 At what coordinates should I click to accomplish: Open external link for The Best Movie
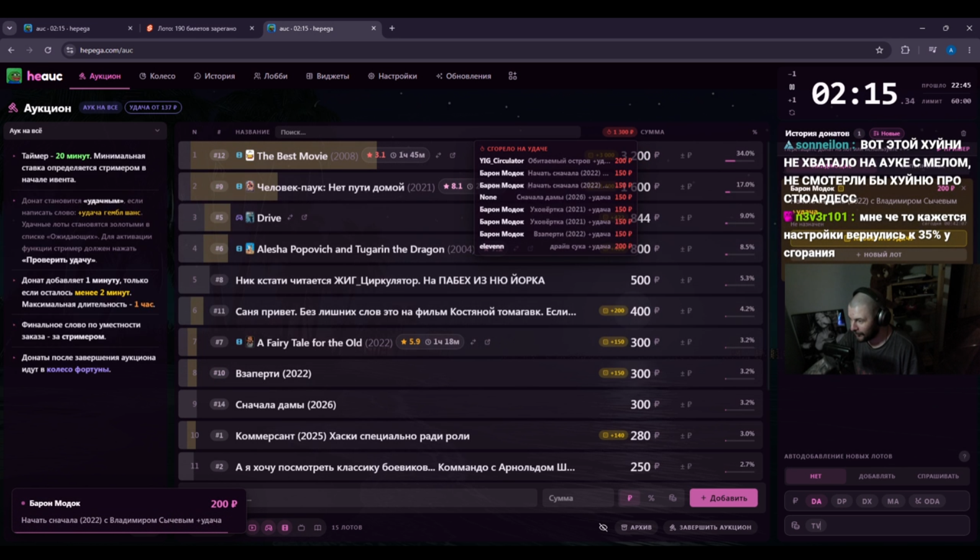[452, 155]
